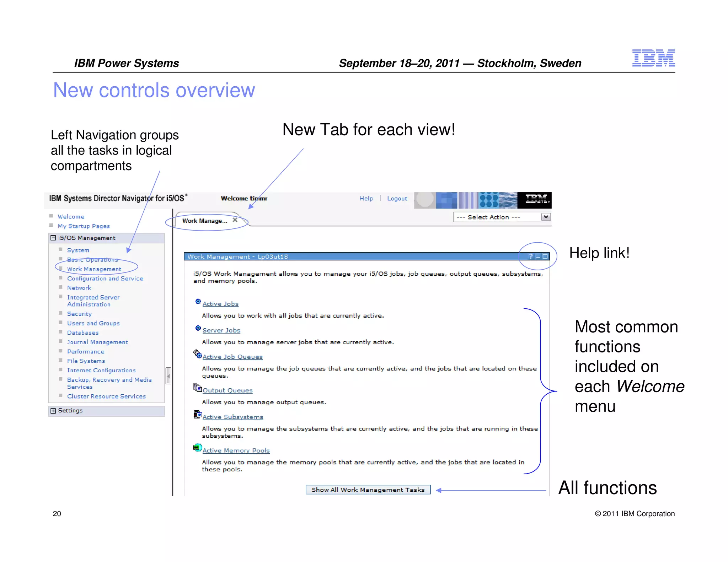Open Cluster Resource Services
This screenshot has width=728, height=562.
click(x=106, y=396)
